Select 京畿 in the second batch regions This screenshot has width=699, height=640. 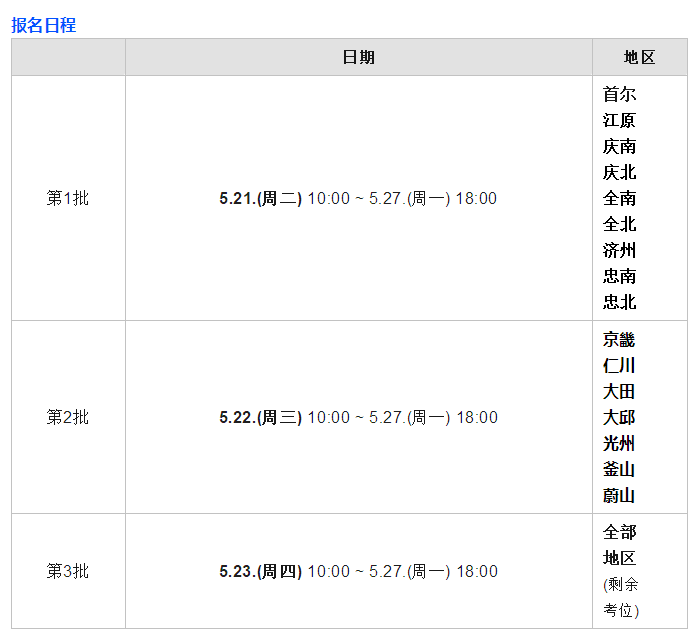pos(619,339)
